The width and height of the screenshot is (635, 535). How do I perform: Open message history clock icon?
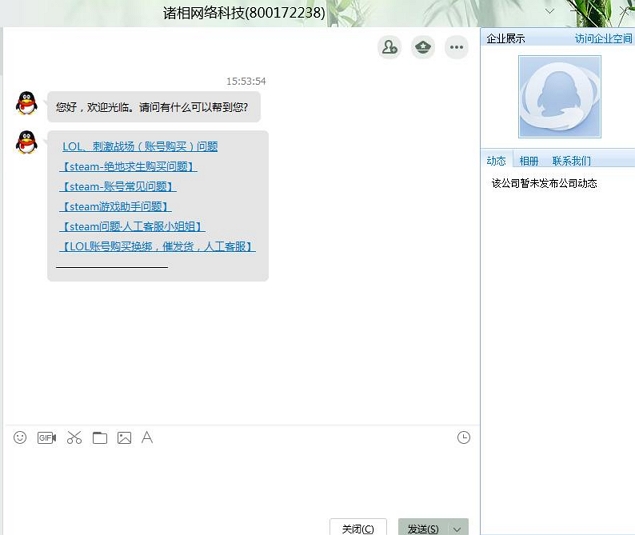[x=463, y=437]
